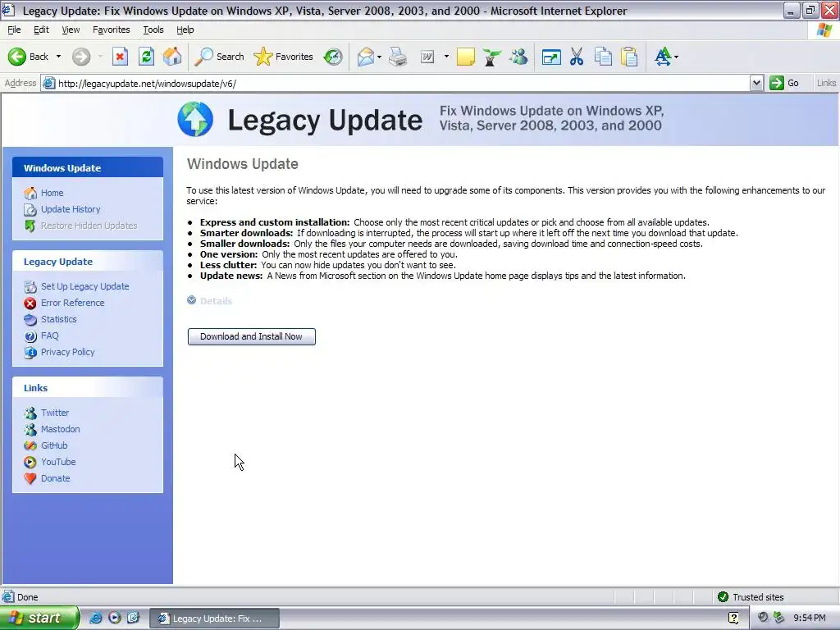
Task: Select the Legacy Update taskbar button
Action: click(214, 619)
